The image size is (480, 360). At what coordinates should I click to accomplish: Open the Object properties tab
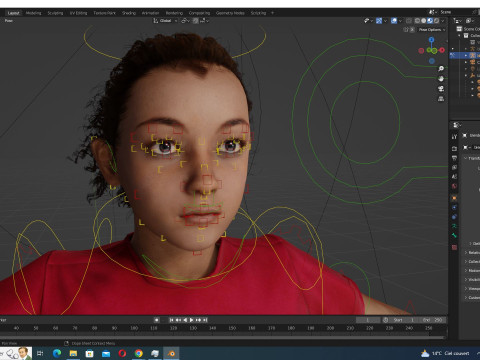pos(454,198)
